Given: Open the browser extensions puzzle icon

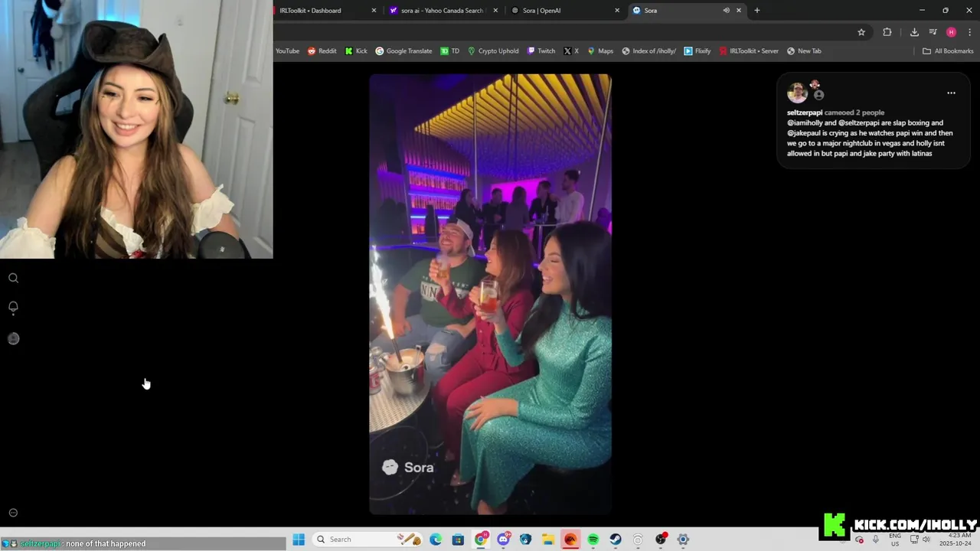Looking at the screenshot, I should point(887,32).
